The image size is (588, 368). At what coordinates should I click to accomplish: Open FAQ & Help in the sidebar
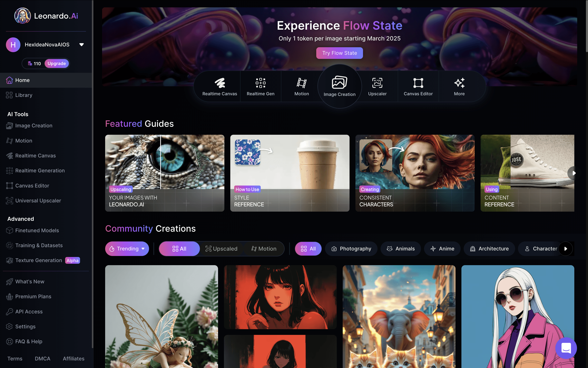point(46,341)
